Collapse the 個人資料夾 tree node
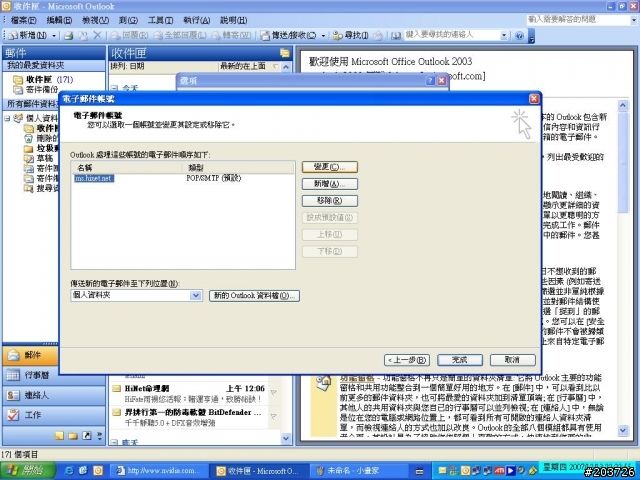 coord(7,119)
